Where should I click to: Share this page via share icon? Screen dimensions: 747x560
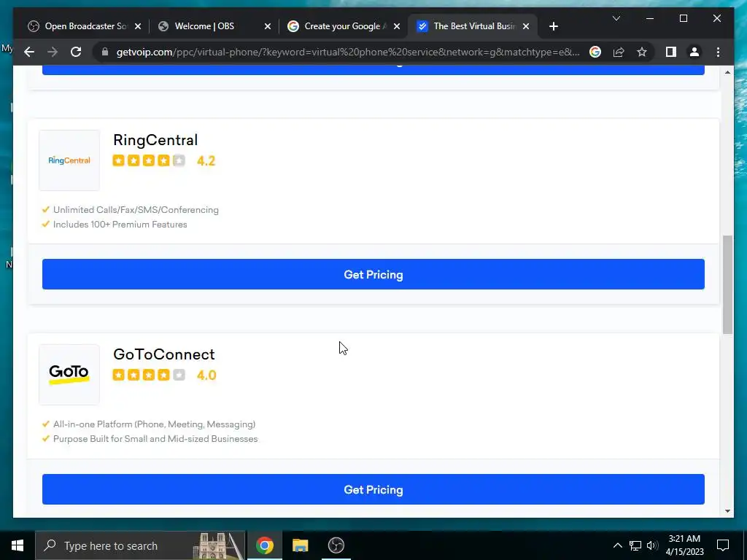tap(619, 52)
